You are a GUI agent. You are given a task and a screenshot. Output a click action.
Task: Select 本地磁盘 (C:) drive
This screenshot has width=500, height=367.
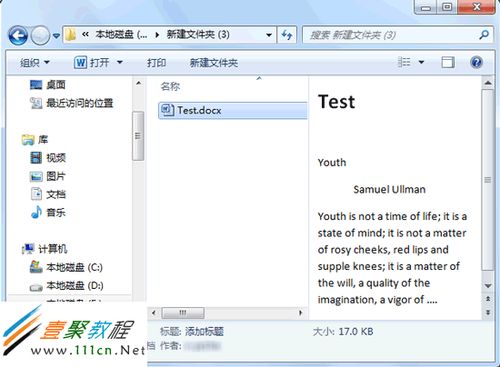click(66, 267)
